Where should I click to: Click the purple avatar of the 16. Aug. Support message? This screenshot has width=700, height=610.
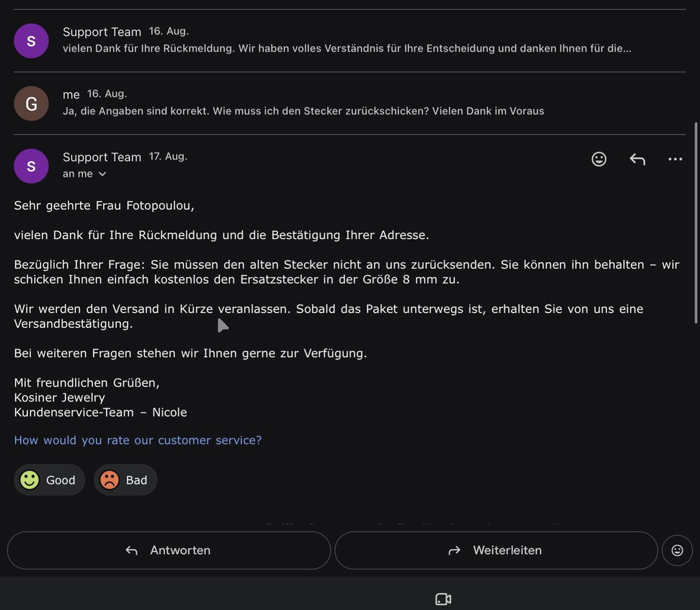(x=31, y=41)
